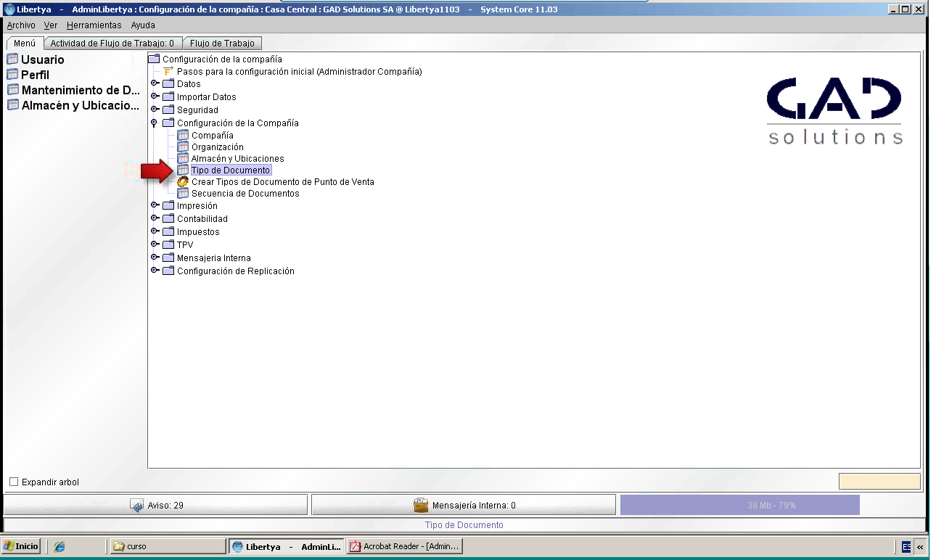Viewport: 936px width, 560px height.
Task: Expand the Seguridad tree node
Action: (155, 109)
